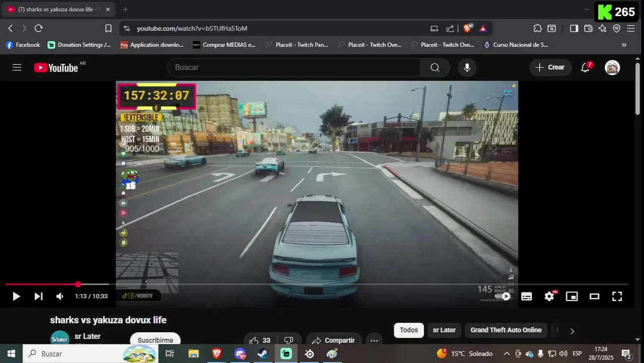Image resolution: width=644 pixels, height=363 pixels.
Task: Share this page from address bar
Action: pyautogui.click(x=450, y=28)
